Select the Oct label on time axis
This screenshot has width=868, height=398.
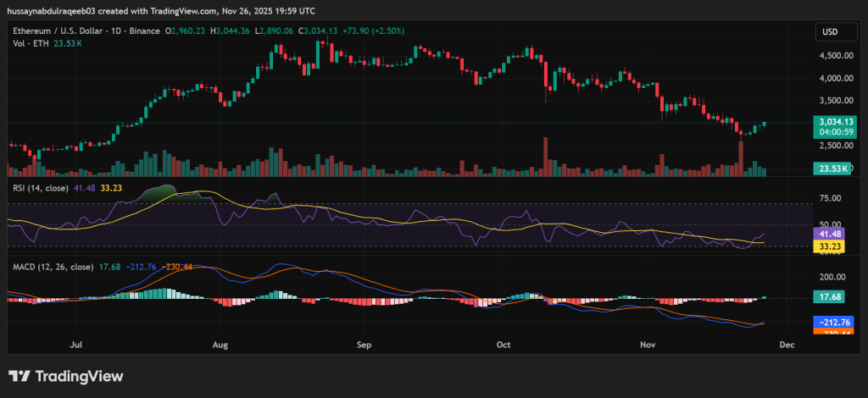(504, 345)
